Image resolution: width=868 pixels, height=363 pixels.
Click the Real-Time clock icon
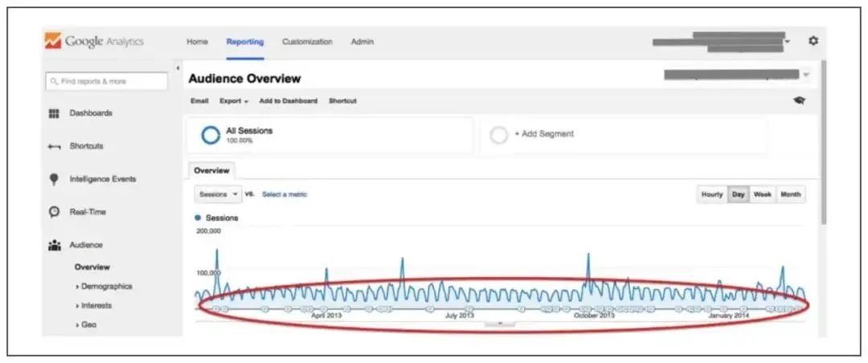(x=54, y=212)
